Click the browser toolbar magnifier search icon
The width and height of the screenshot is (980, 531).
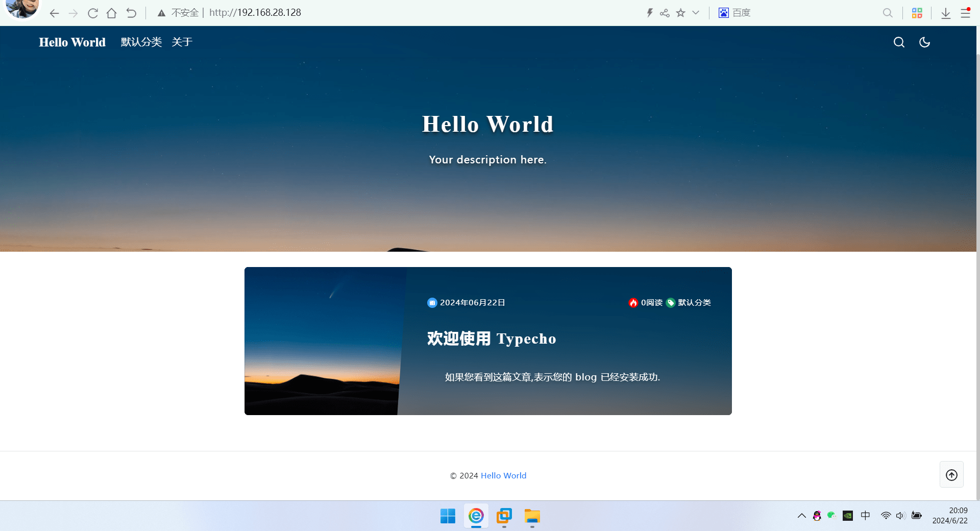[x=888, y=13]
